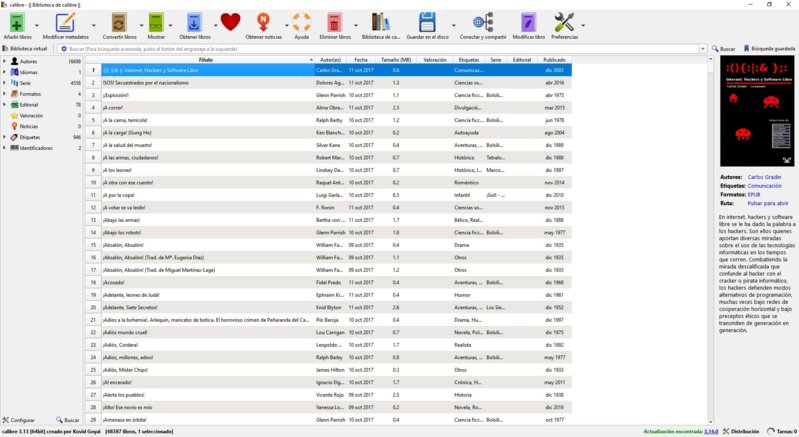Open Obtener noticias from the toolbar

[263, 22]
